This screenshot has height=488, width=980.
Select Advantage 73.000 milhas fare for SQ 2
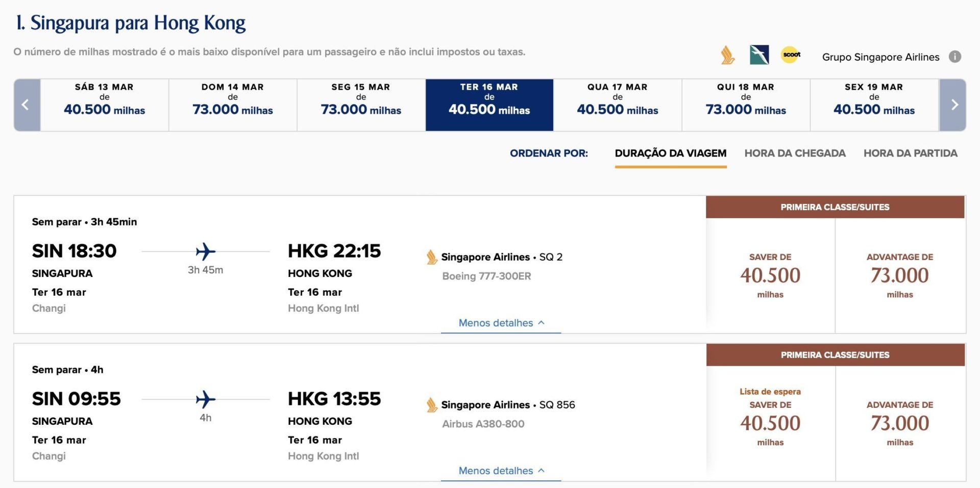click(900, 276)
